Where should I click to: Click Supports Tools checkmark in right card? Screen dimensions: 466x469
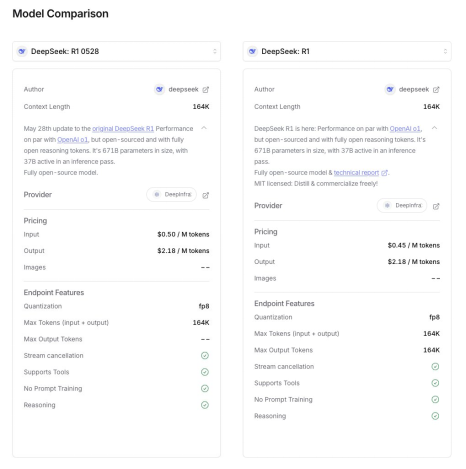click(x=435, y=383)
